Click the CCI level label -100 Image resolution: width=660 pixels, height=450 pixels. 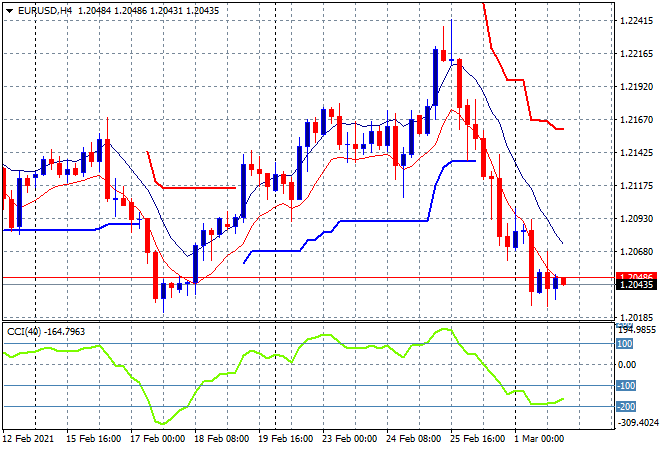(626, 386)
